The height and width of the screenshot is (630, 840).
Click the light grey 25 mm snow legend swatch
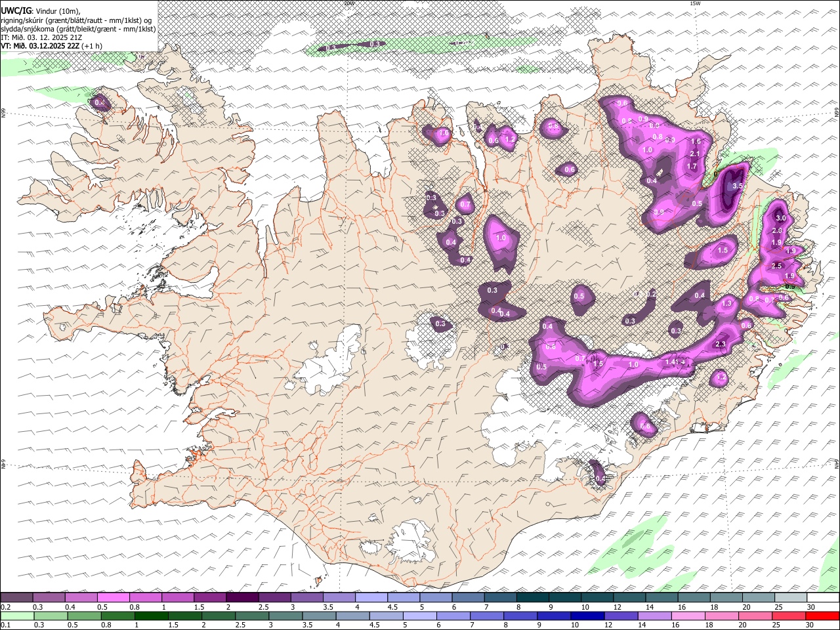point(790,598)
